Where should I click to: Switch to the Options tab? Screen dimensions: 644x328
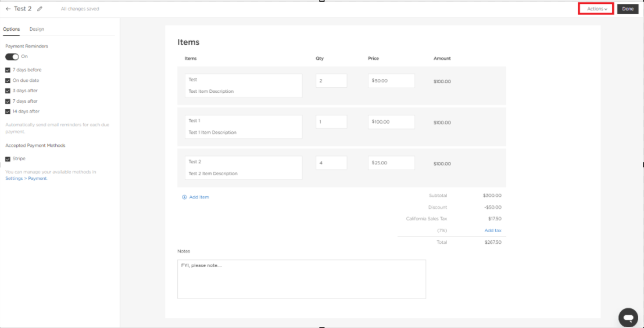point(11,29)
